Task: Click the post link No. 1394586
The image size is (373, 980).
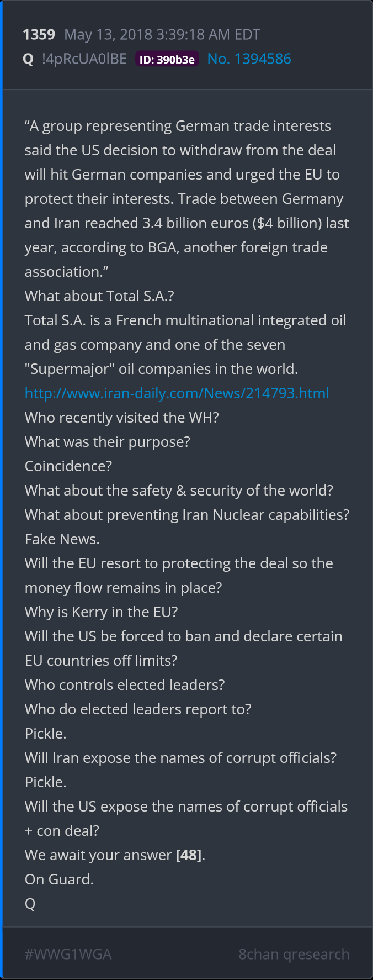Action: pyautogui.click(x=249, y=59)
